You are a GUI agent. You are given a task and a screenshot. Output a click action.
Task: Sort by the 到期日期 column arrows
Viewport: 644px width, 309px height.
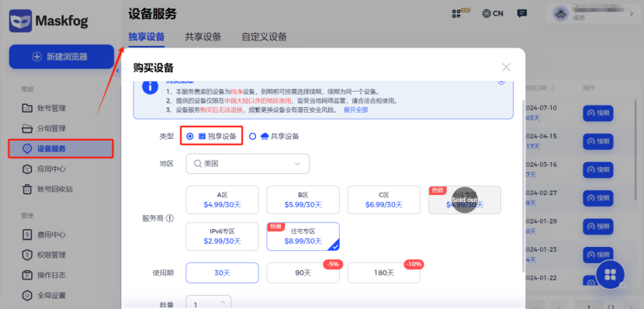pyautogui.click(x=552, y=89)
